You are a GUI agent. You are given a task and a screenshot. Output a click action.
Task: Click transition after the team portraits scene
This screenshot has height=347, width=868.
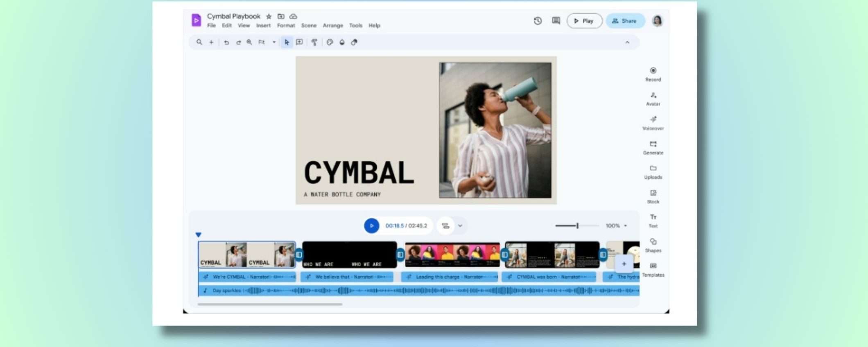coord(504,255)
